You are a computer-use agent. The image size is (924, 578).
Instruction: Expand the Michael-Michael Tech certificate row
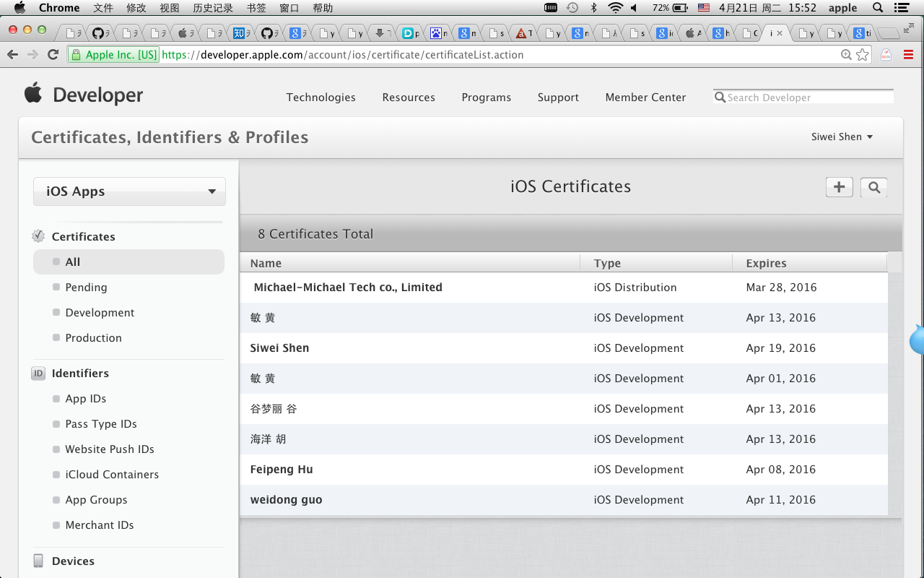348,288
